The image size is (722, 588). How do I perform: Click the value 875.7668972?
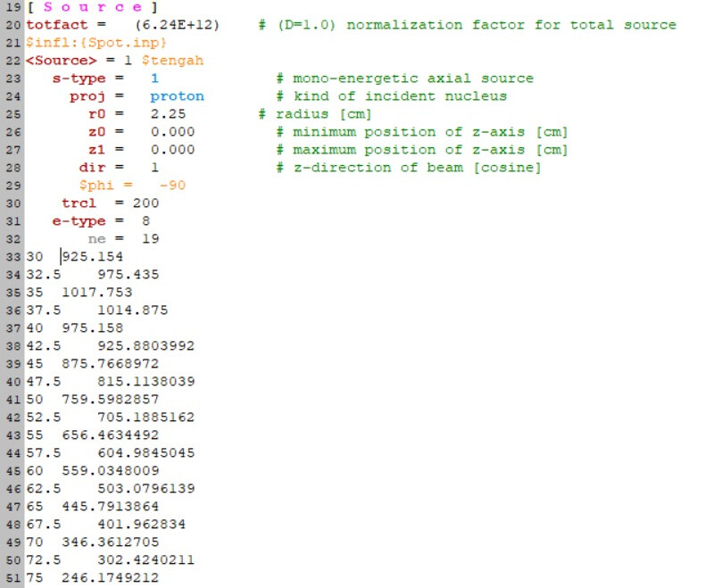coord(110,364)
